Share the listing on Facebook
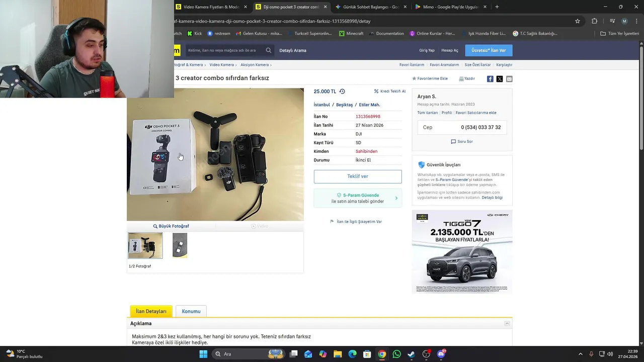 [x=490, y=79]
